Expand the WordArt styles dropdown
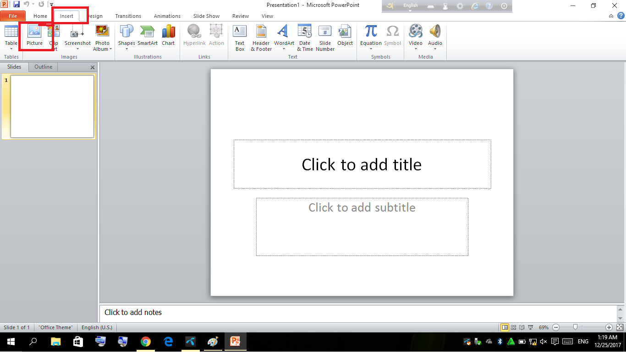The height and width of the screenshot is (364, 626). (x=284, y=49)
